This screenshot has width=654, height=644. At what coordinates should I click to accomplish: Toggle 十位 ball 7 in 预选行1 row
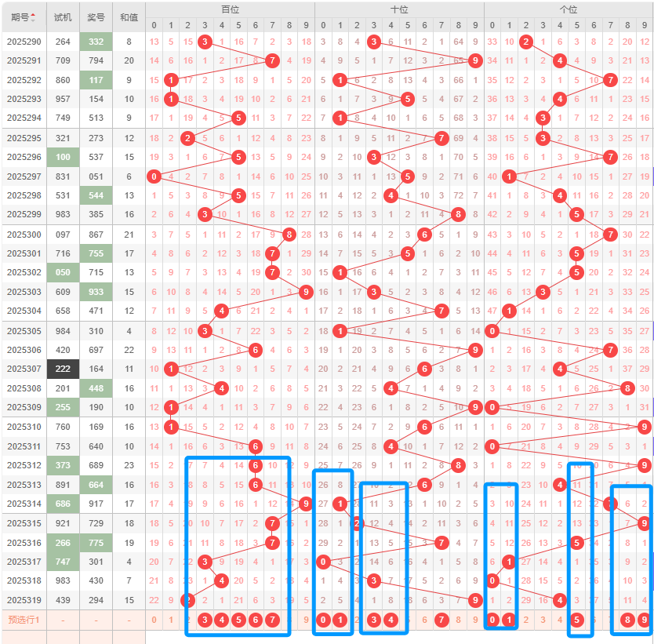pos(441,620)
